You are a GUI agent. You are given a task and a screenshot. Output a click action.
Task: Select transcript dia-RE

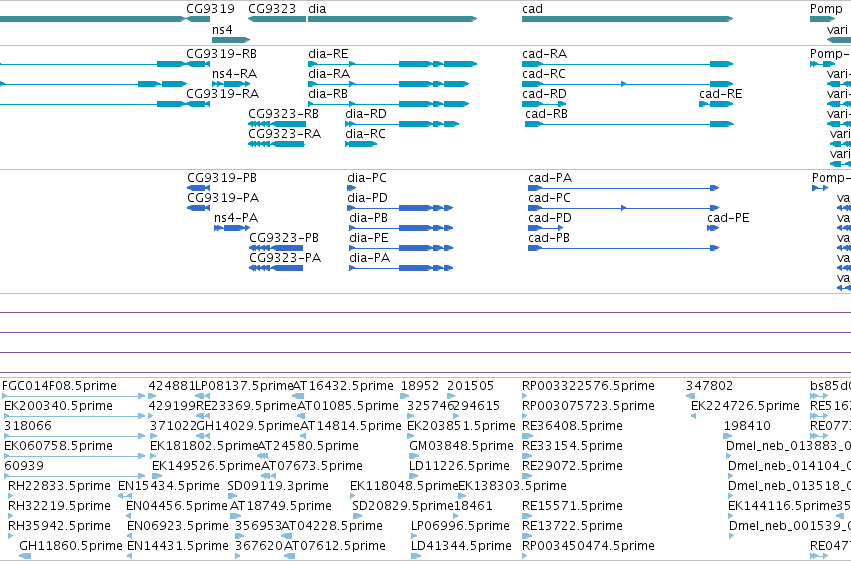tap(392, 64)
